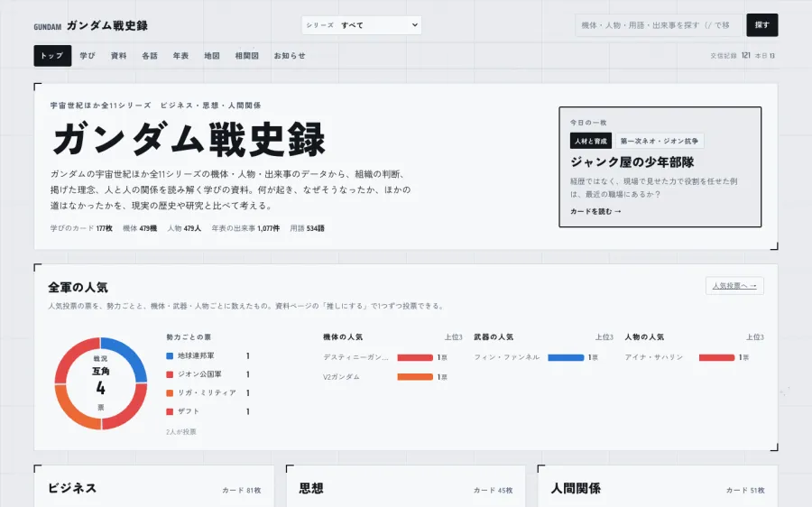The width and height of the screenshot is (812, 507).
Task: Click the 今日の一枚 label
Action: 588,123
